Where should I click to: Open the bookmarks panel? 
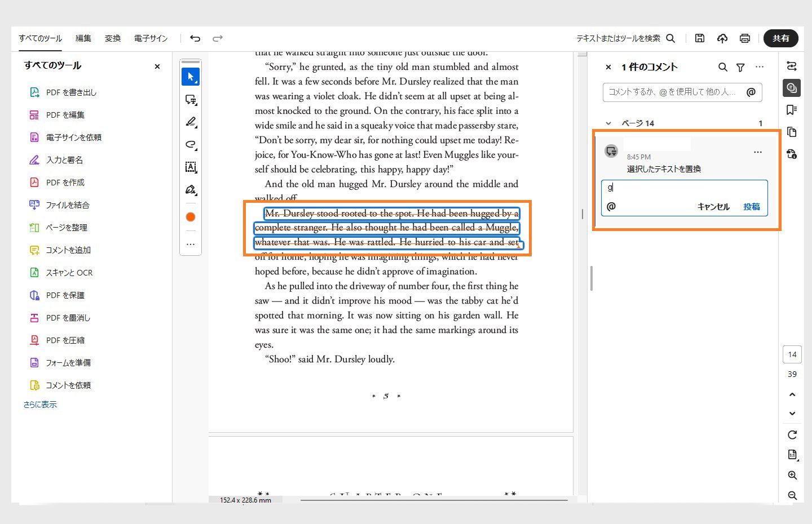tap(791, 109)
